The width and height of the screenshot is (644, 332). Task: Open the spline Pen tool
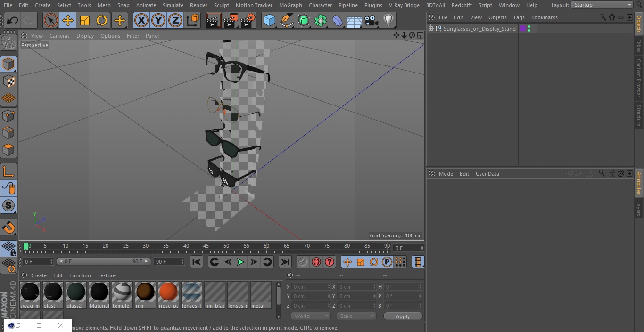click(x=287, y=20)
